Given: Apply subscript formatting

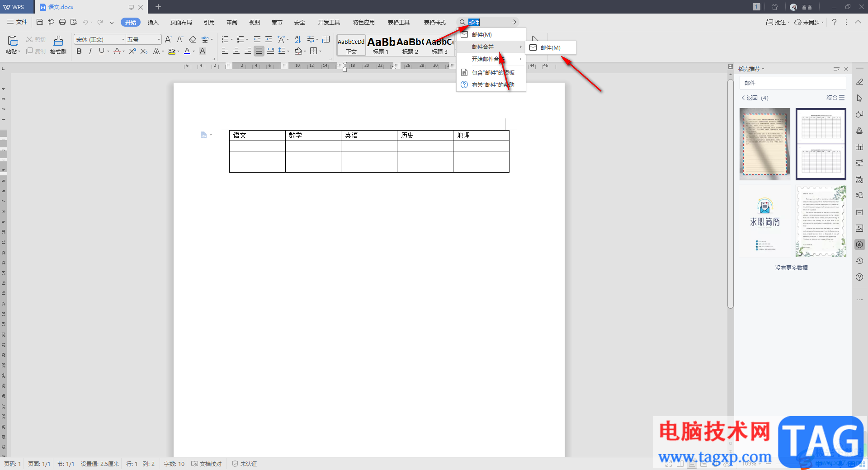Looking at the screenshot, I should [x=144, y=52].
